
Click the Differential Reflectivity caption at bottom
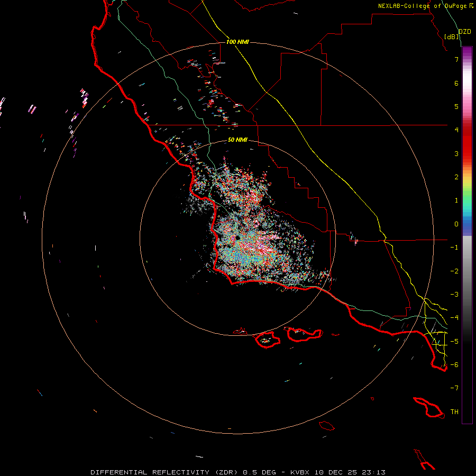237,472
